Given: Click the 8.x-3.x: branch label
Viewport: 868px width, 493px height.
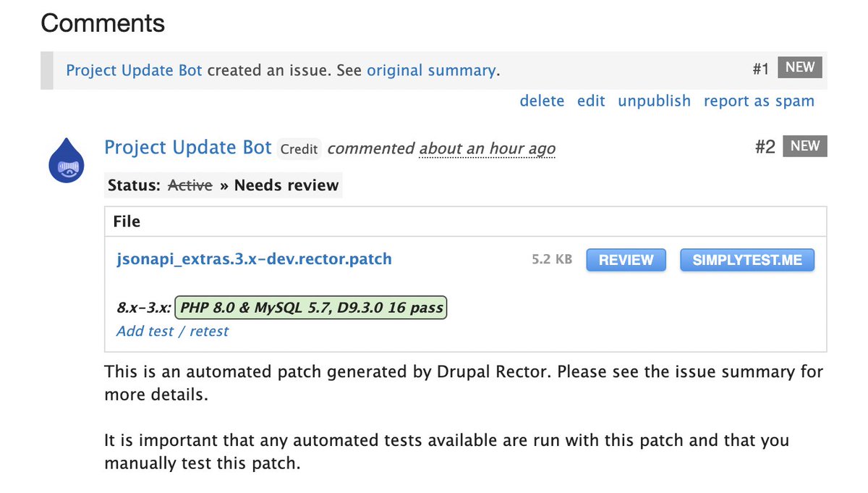Looking at the screenshot, I should pos(143,308).
